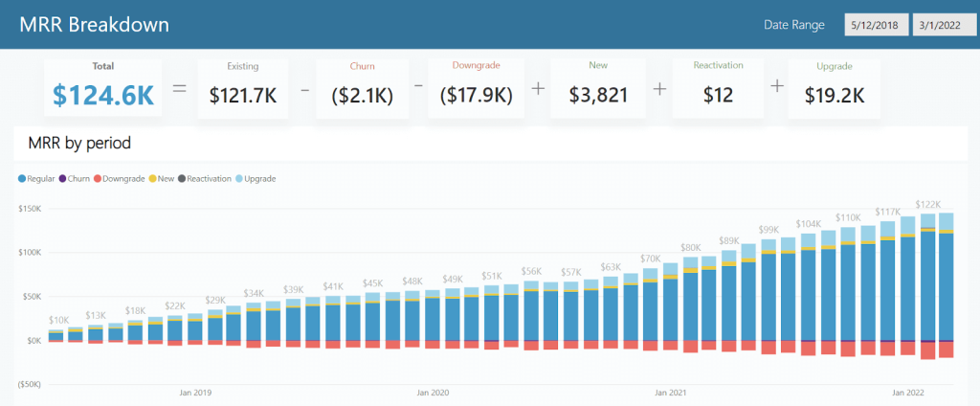980x406 pixels.
Task: Click the Reactivation $12 card
Action: [718, 87]
